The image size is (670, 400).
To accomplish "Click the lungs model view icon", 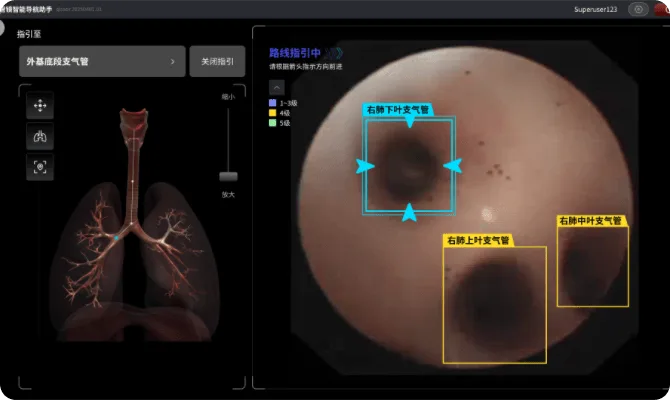I will pyautogui.click(x=40, y=136).
